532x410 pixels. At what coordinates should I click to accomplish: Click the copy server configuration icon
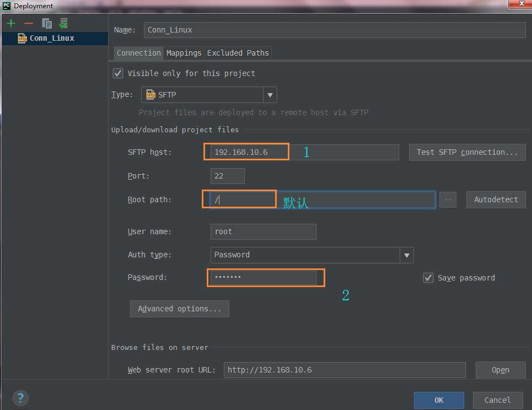coord(47,23)
